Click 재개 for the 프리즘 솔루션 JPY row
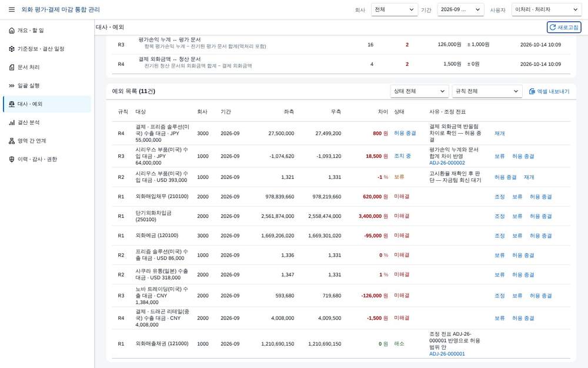This screenshot has height=368, width=588. point(499,133)
